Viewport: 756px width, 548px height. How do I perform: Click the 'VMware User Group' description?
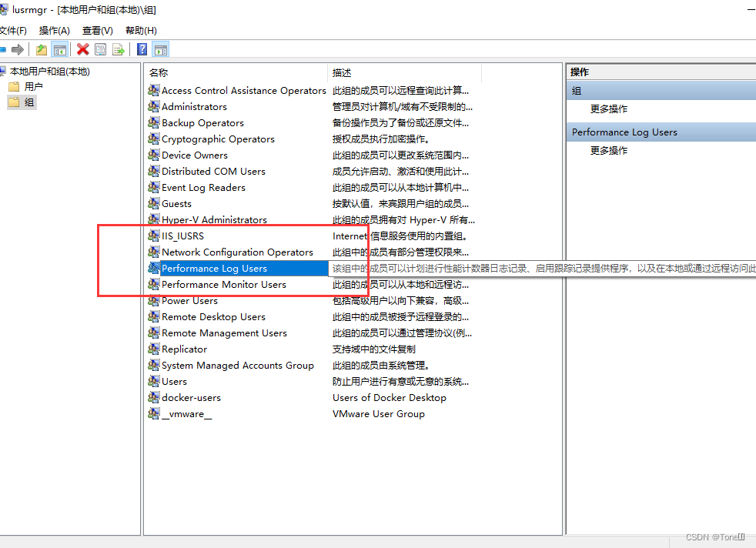(x=379, y=413)
